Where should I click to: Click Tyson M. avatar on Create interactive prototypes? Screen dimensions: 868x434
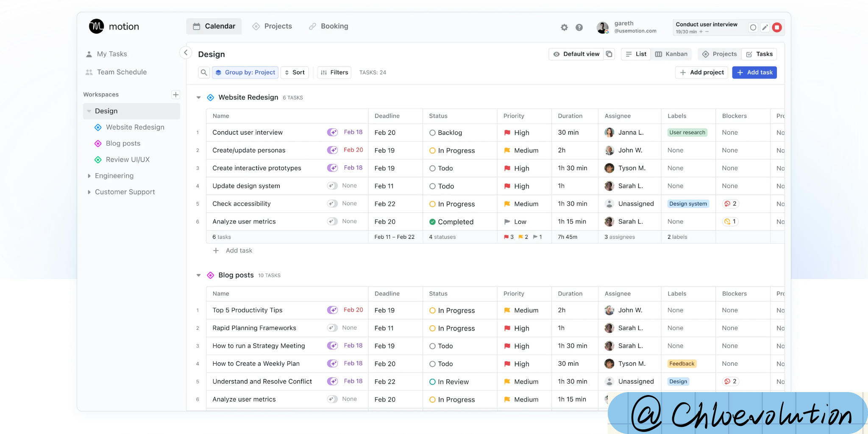point(609,168)
